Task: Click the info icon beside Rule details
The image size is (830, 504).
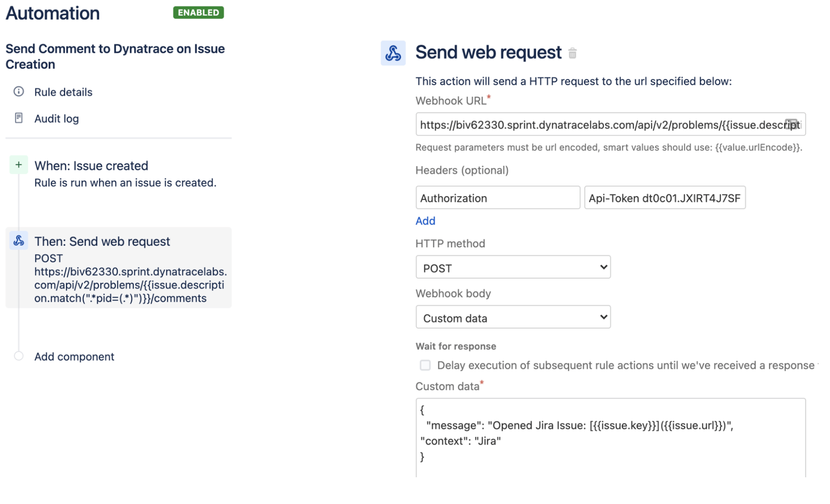Action: click(x=18, y=92)
